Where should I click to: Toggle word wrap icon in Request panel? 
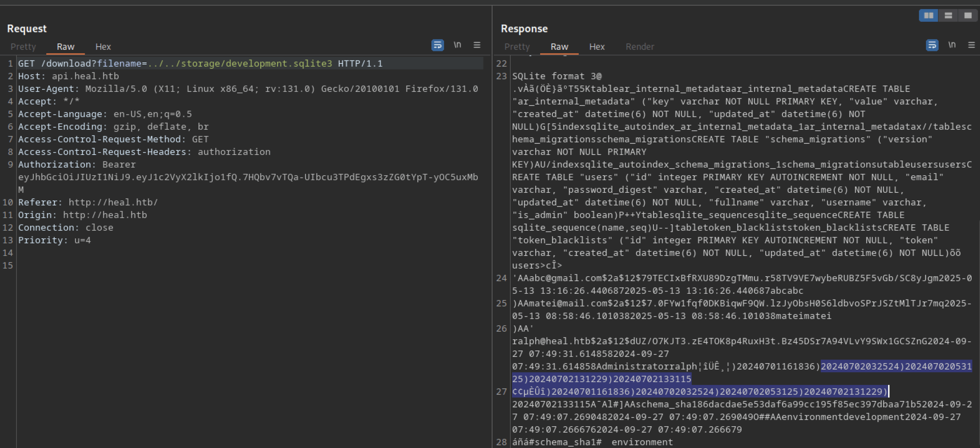click(438, 45)
